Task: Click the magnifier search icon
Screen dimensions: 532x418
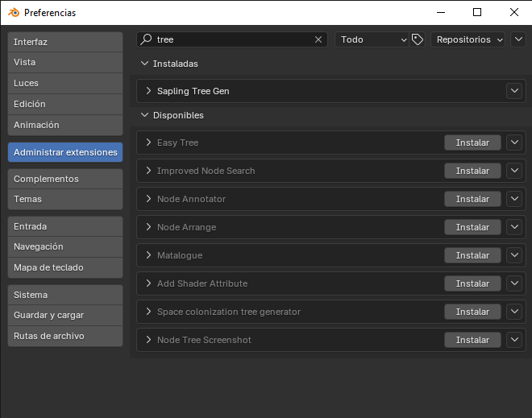Action: coord(146,39)
